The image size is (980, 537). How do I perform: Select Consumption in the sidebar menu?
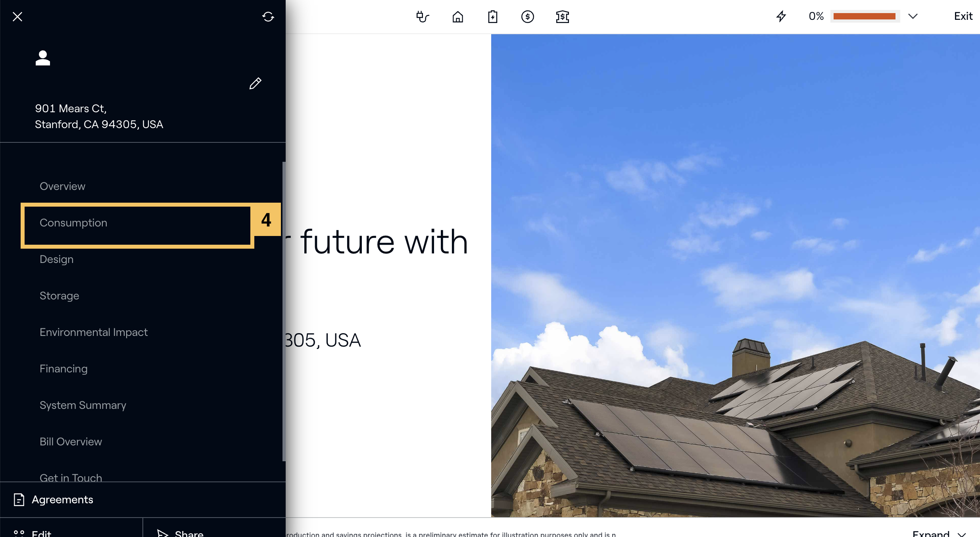(73, 223)
